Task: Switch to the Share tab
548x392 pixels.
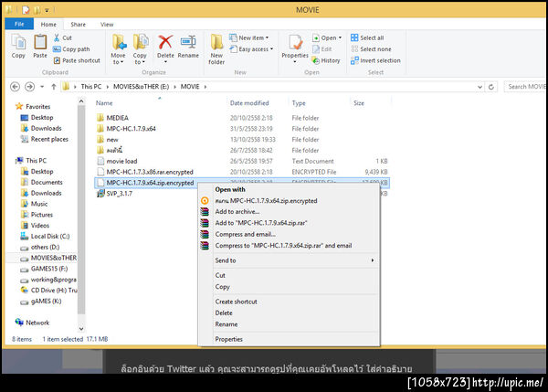Action: [78, 24]
